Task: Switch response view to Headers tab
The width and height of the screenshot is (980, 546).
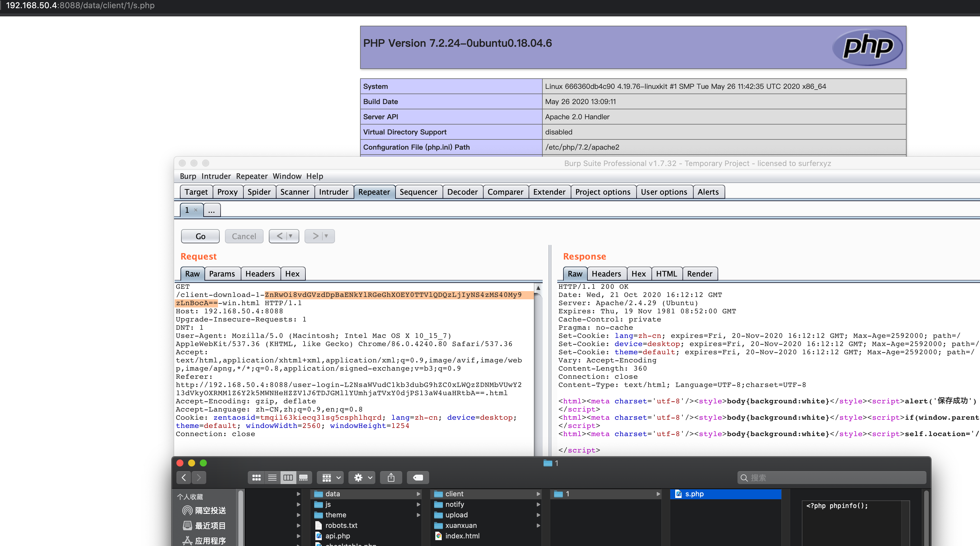Action: [x=606, y=274]
